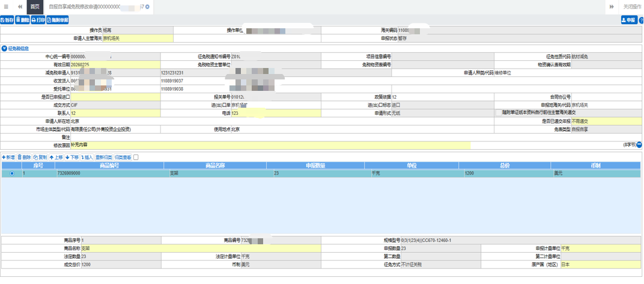Image resolution: width=644 pixels, height=284 pixels.
Task: Open the 关闭操作 dropdown
Action: click(632, 7)
